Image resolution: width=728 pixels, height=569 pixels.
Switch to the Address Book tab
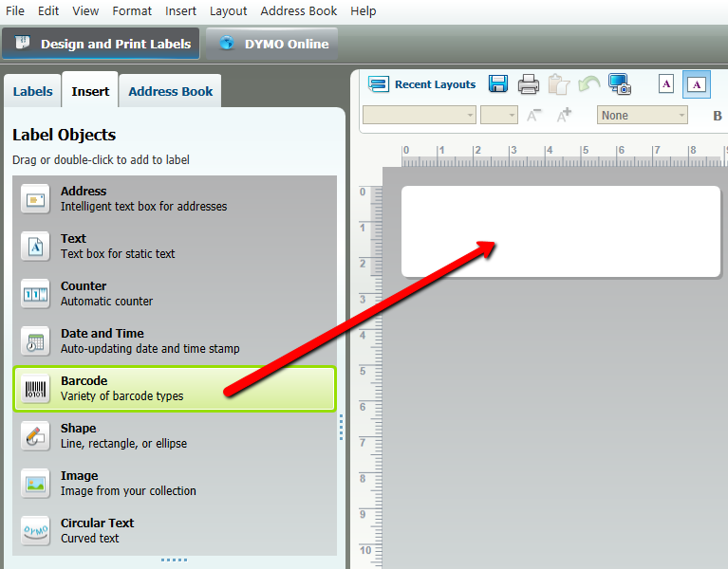[x=171, y=92]
